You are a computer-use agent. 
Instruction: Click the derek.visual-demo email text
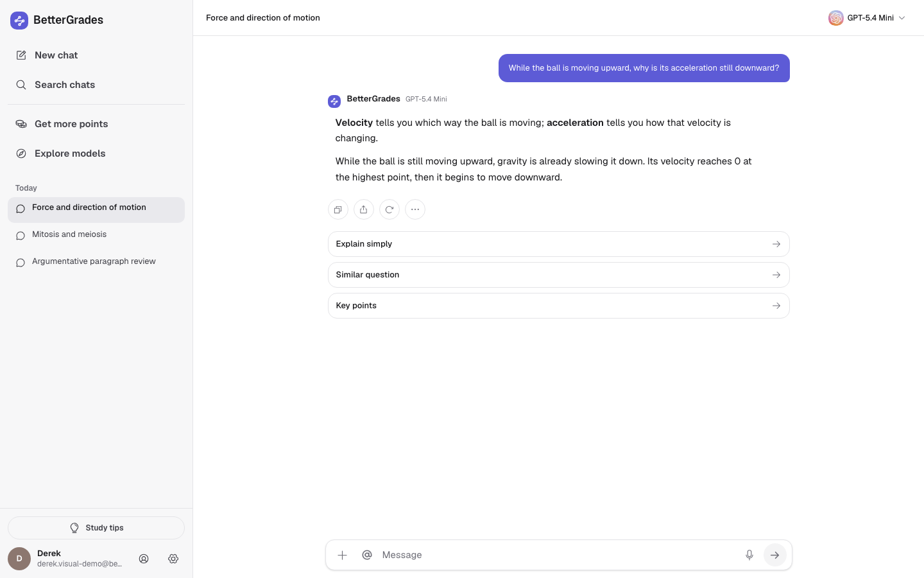point(80,564)
